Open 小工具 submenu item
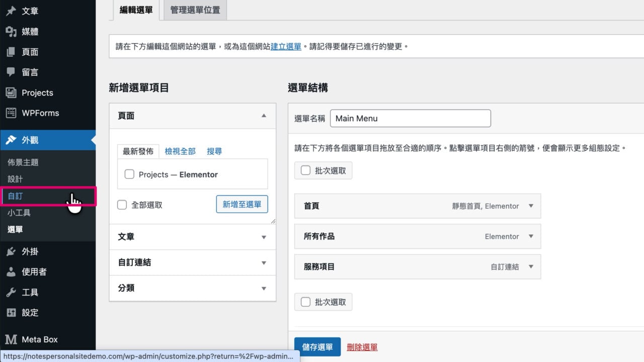 tap(19, 213)
